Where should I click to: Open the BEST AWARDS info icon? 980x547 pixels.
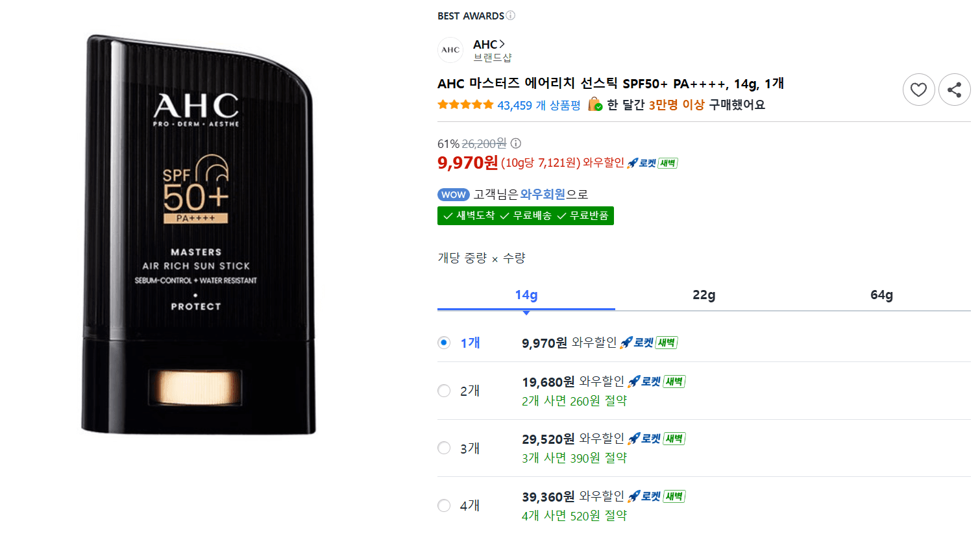coord(511,16)
